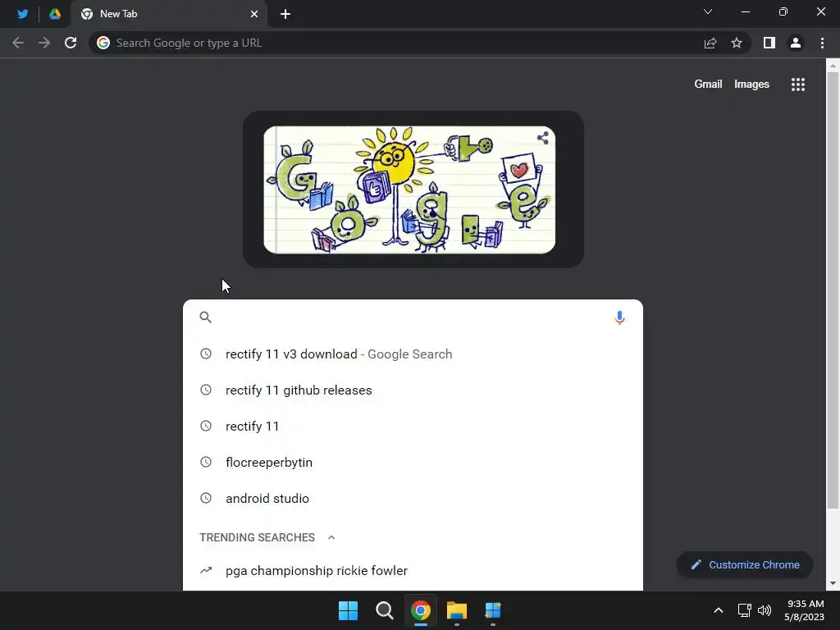Click the Chrome taskbar icon
The width and height of the screenshot is (840, 630).
tap(421, 610)
